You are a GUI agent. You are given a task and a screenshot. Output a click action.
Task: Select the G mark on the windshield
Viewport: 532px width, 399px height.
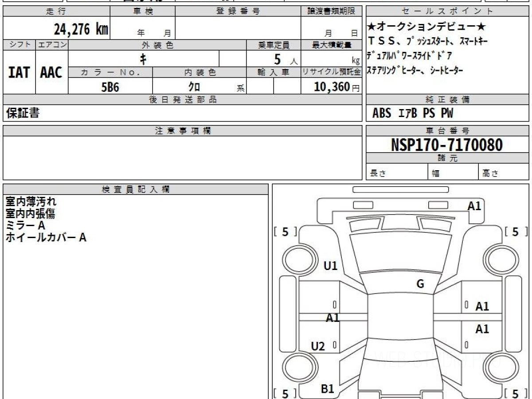tap(420, 284)
